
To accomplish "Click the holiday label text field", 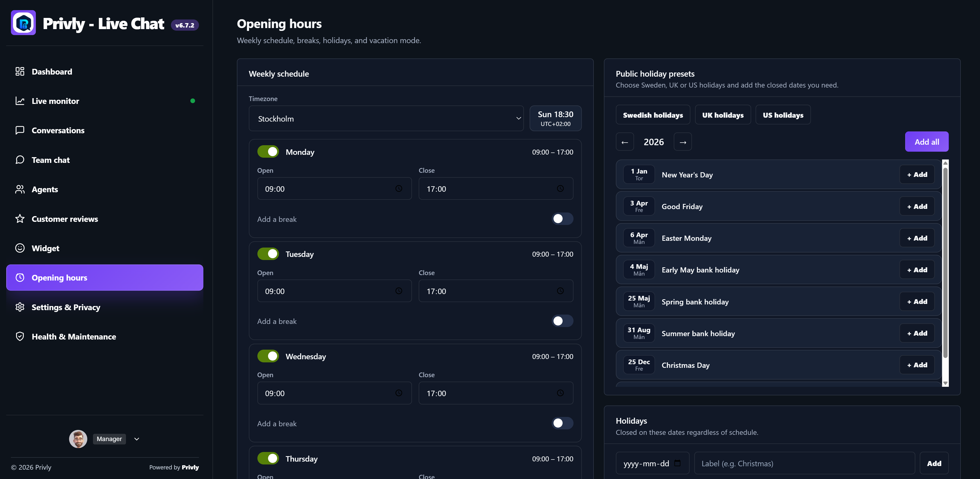I will point(804,463).
